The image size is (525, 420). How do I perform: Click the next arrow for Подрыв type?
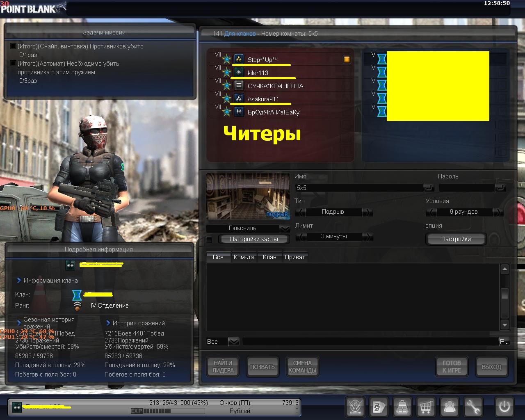tap(367, 212)
